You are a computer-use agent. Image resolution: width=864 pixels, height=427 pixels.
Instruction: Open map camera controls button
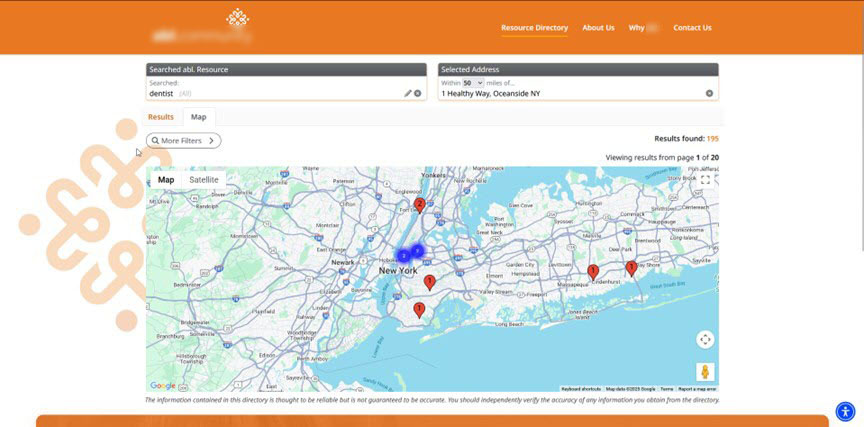click(x=705, y=340)
